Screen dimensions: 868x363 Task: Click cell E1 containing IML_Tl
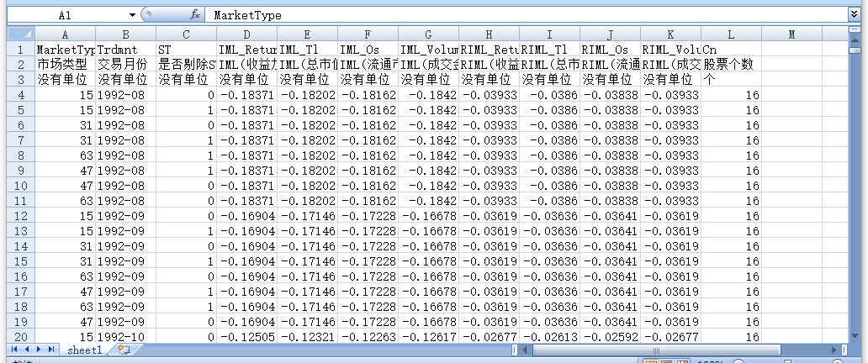[x=307, y=50]
